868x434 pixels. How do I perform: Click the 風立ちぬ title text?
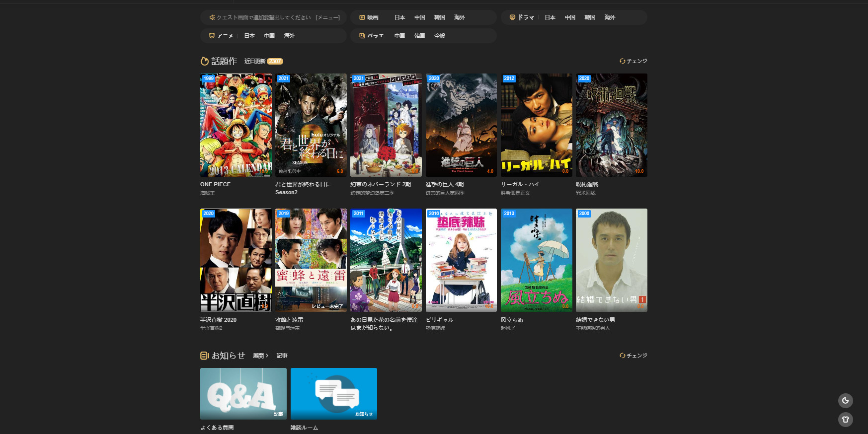[512, 320]
